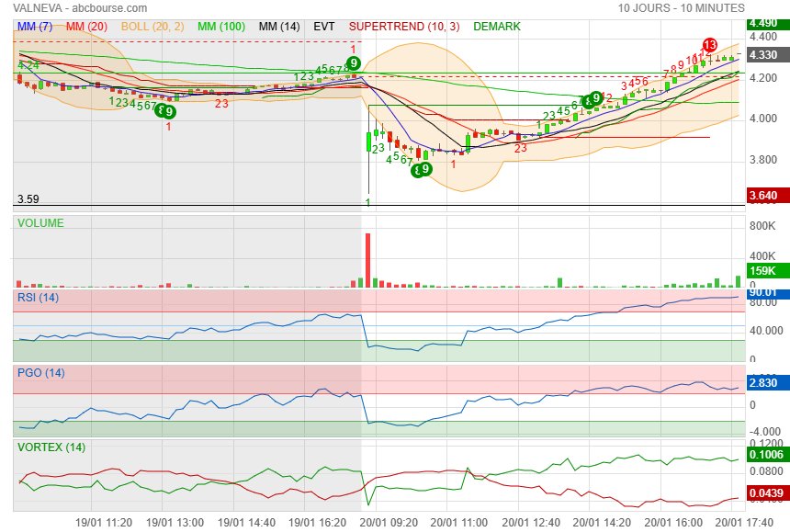Click the red 0.0439 Vortex value tag

click(x=764, y=493)
